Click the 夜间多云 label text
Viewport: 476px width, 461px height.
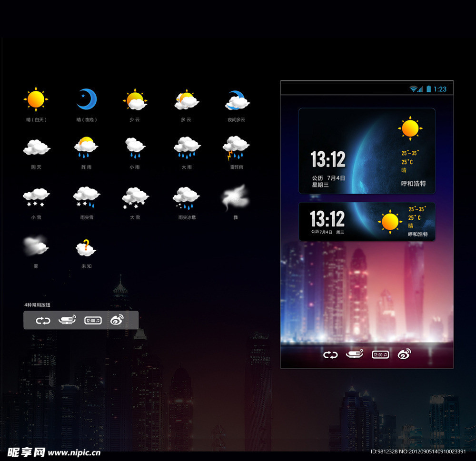pyautogui.click(x=236, y=119)
